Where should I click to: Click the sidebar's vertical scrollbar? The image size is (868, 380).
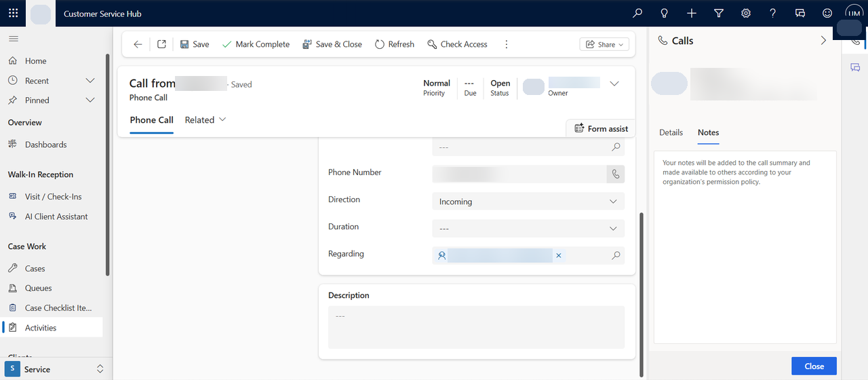tap(107, 165)
